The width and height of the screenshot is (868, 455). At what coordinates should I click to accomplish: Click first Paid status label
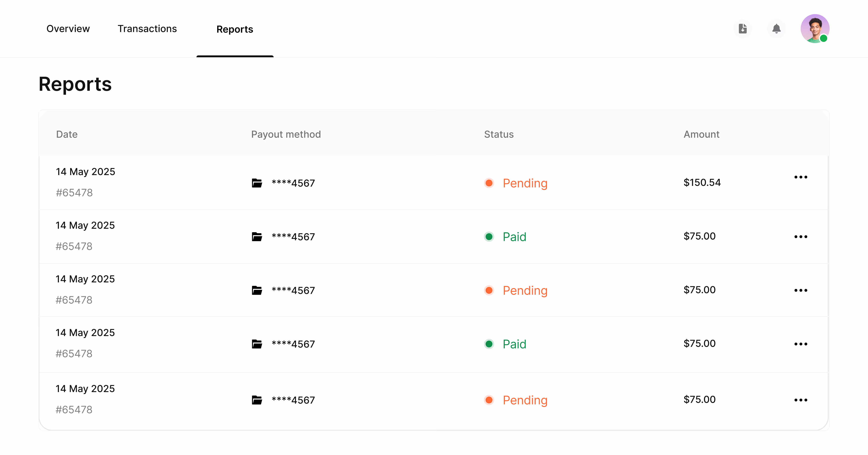click(514, 237)
